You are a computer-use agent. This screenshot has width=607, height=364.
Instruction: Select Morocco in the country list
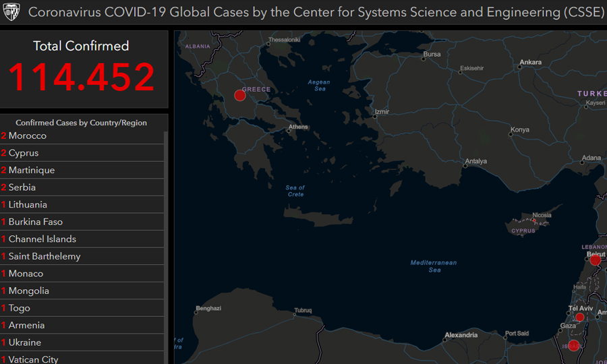pyautogui.click(x=82, y=135)
